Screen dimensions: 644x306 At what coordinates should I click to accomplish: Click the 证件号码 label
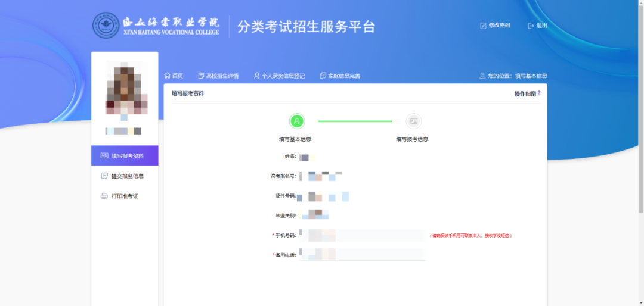click(x=286, y=196)
